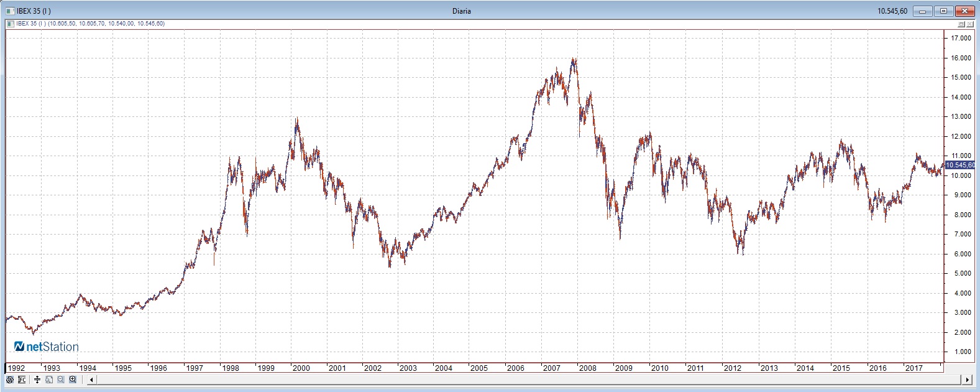Maximize the inner chart pane
Viewport: 980px width, 392px height.
(x=961, y=24)
